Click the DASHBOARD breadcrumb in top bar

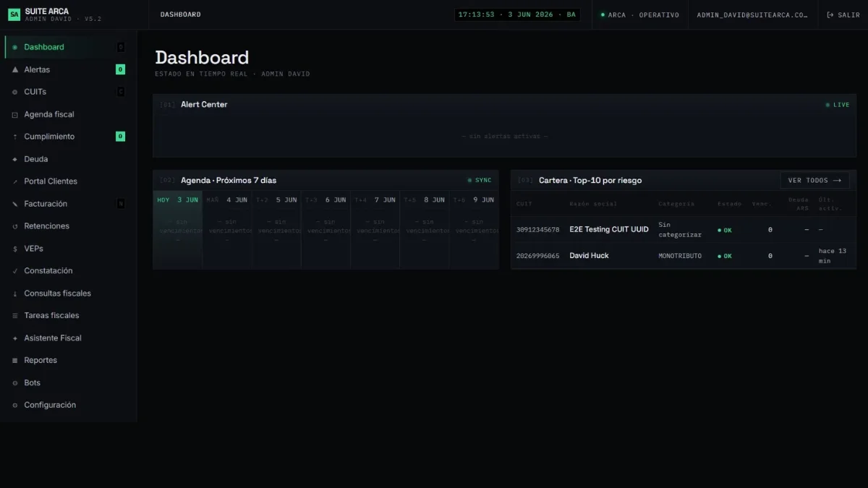181,14
